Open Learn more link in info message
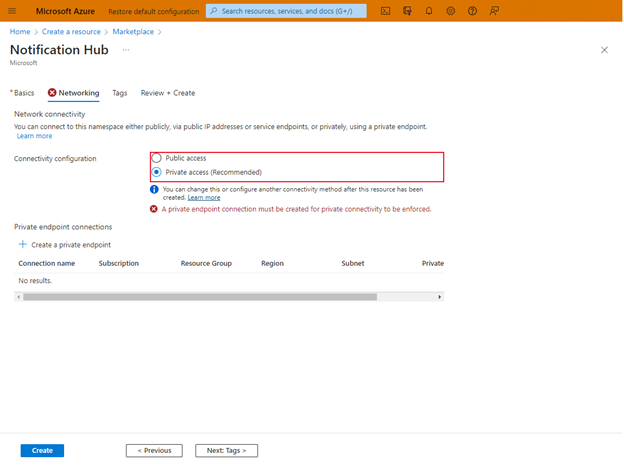The width and height of the screenshot is (624, 470). pos(204,197)
